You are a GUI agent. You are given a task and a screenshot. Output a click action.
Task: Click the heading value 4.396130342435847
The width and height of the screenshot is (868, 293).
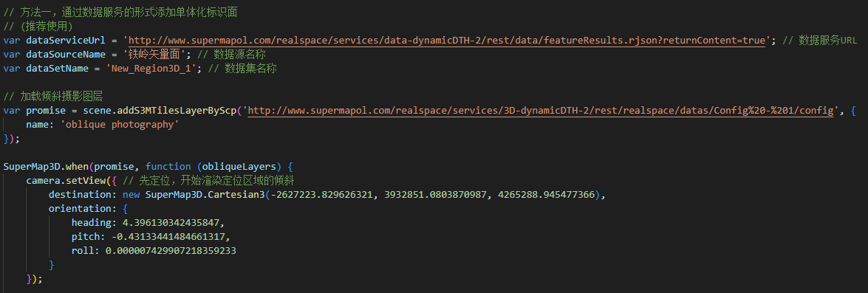[x=168, y=223]
